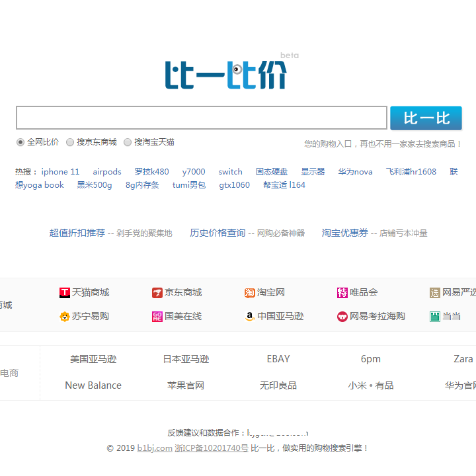
Task: Open hot search '罗技k480'
Action: tap(152, 172)
